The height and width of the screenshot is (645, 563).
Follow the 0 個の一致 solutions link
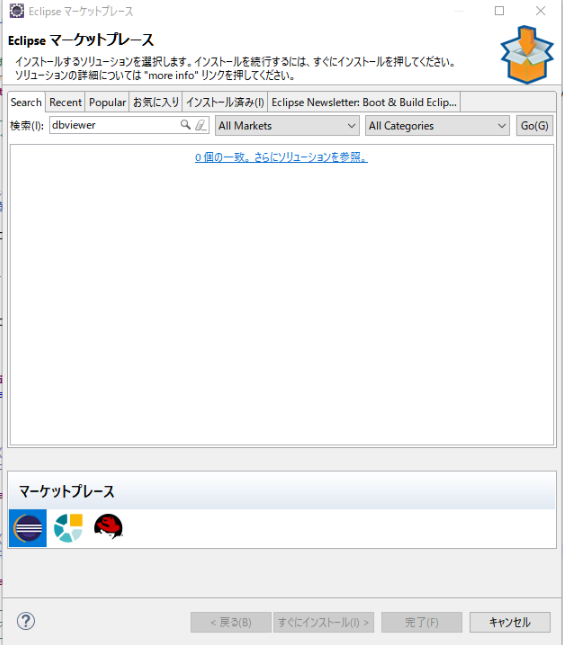[x=281, y=157]
